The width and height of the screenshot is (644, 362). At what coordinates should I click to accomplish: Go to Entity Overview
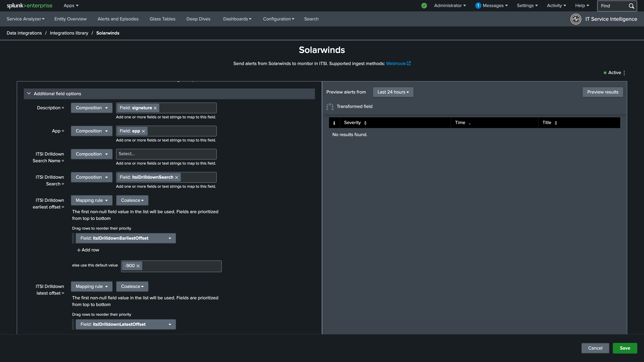[x=70, y=19]
